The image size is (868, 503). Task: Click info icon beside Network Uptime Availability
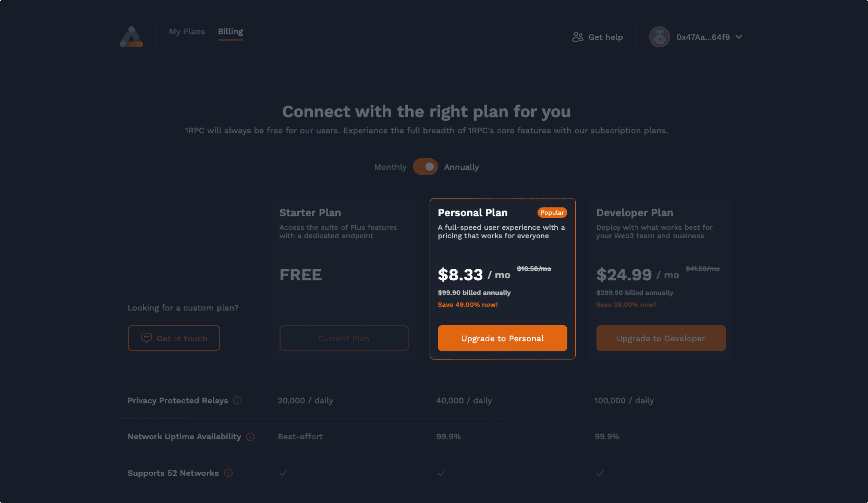pos(250,437)
